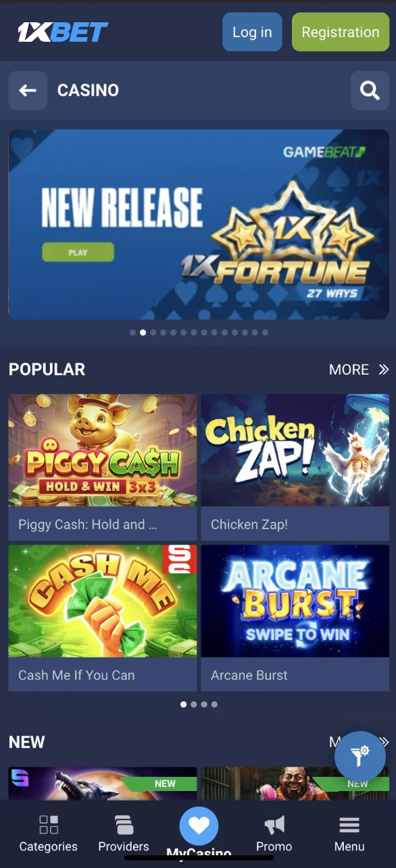Tap the MyCasino heart icon
The height and width of the screenshot is (868, 396).
coord(199,826)
